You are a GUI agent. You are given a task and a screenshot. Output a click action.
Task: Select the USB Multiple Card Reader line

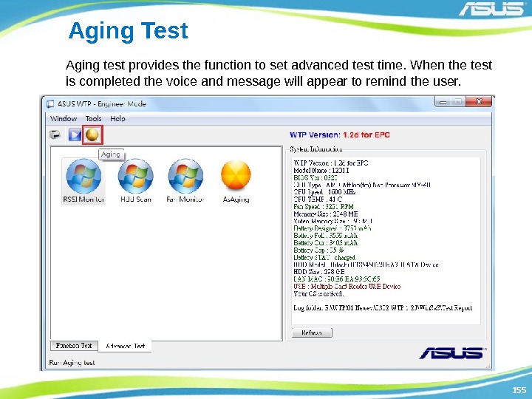[x=347, y=287]
